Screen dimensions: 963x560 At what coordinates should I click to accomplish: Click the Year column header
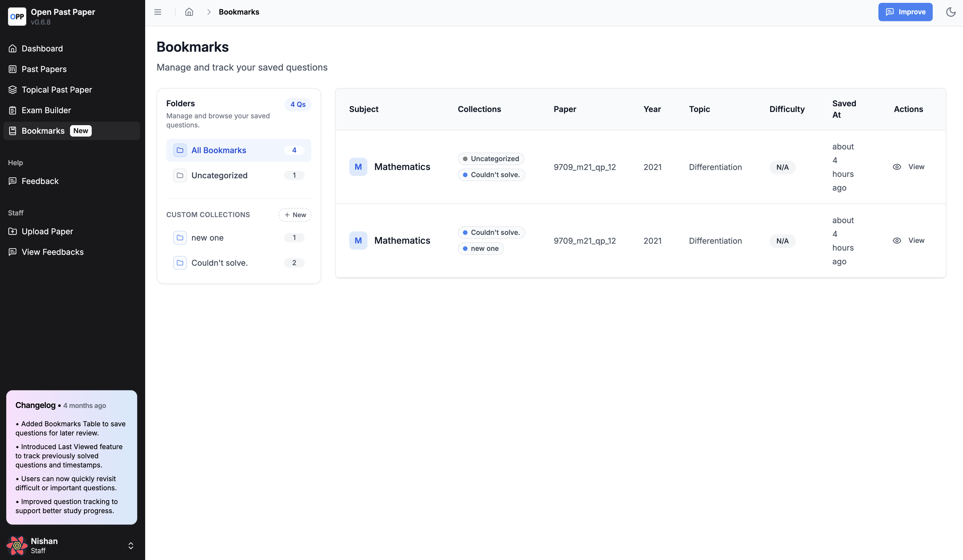tap(652, 109)
